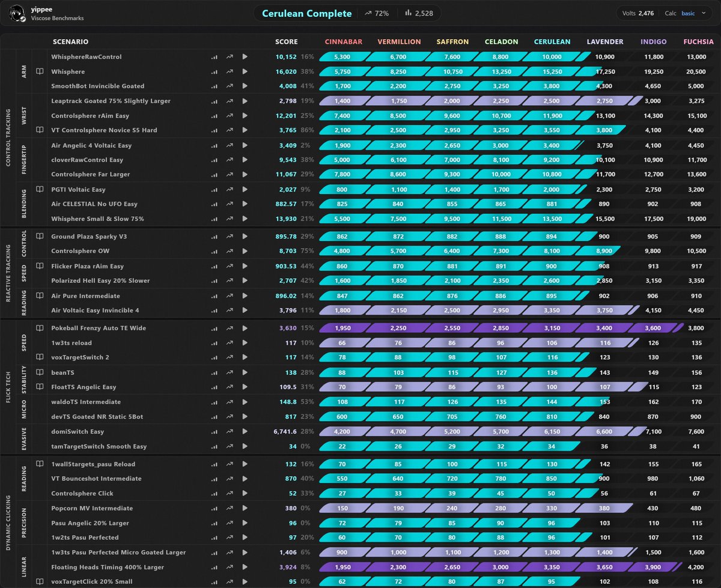721x588 pixels.
Task: Open book icon for FloatTS Angelic Easy
Action: pyautogui.click(x=40, y=387)
